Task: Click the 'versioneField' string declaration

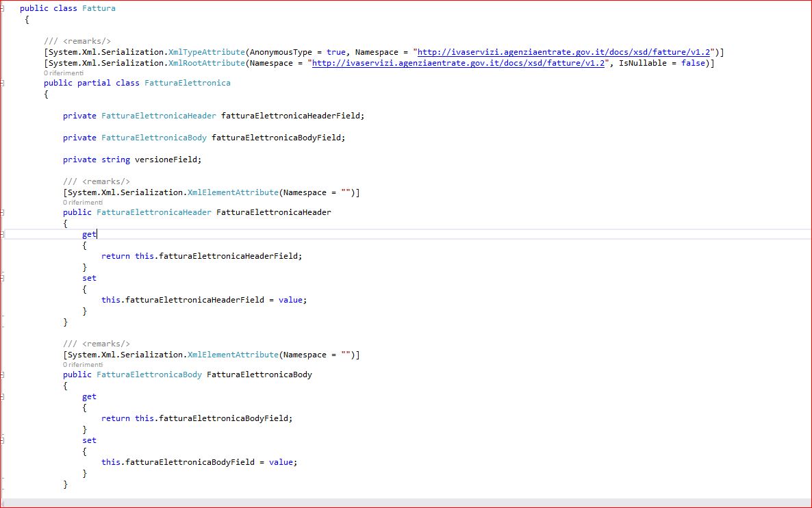Action: pos(166,160)
